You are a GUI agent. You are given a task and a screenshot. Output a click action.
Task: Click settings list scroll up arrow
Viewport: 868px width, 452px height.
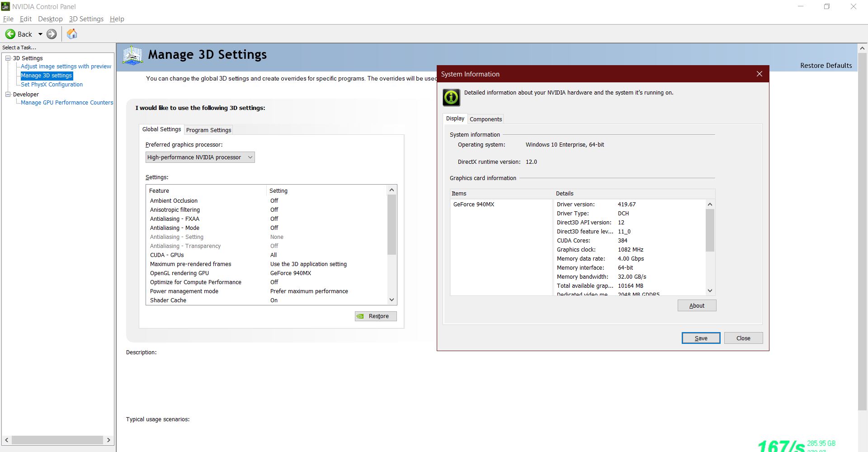[392, 190]
